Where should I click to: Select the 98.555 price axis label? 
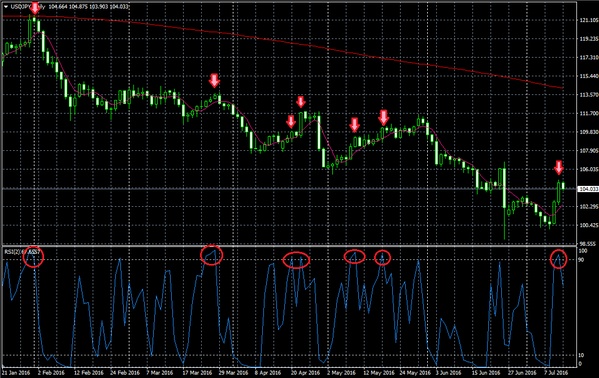pyautogui.click(x=589, y=243)
